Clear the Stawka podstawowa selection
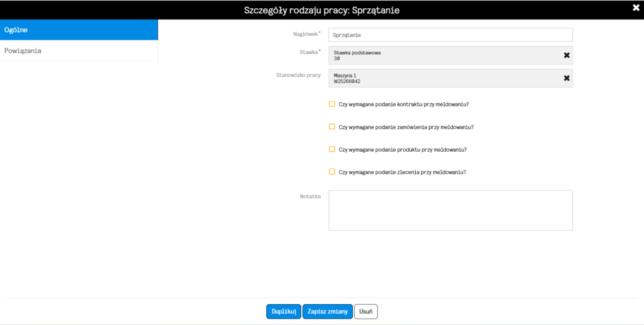The height and width of the screenshot is (325, 644). tap(567, 55)
